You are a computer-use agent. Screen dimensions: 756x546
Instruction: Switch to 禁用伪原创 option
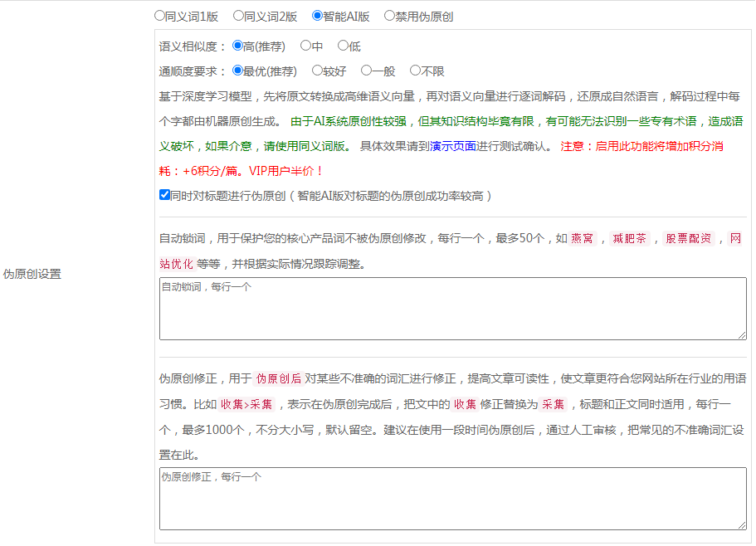[389, 15]
